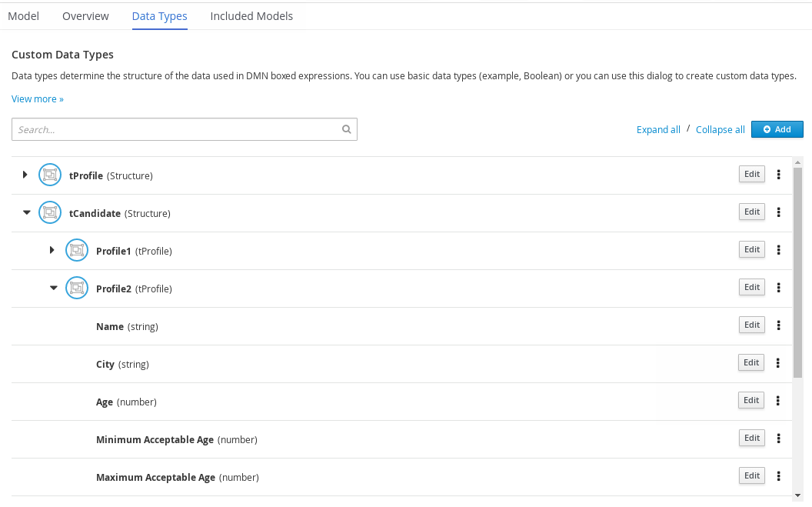Add a new custom data type
812x507 pixels.
click(777, 129)
